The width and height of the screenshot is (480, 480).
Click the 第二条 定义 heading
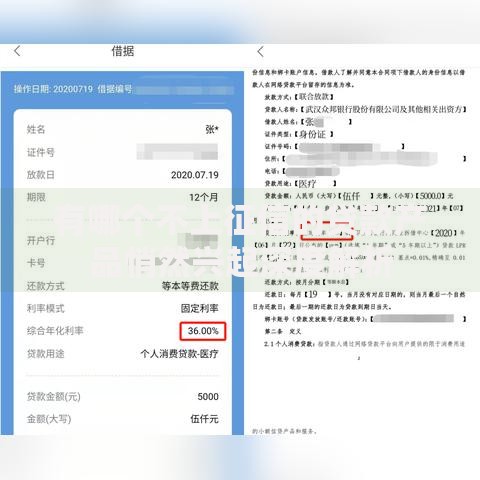(x=283, y=331)
